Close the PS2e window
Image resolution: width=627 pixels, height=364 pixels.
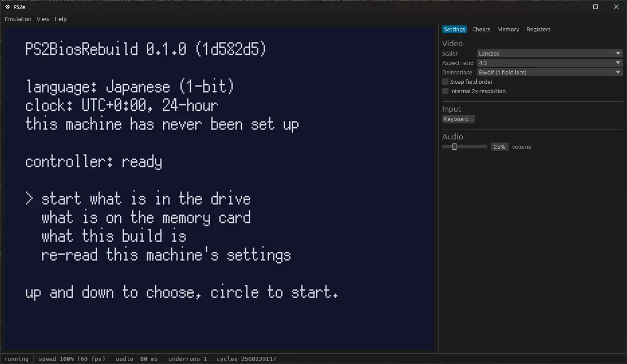point(616,7)
